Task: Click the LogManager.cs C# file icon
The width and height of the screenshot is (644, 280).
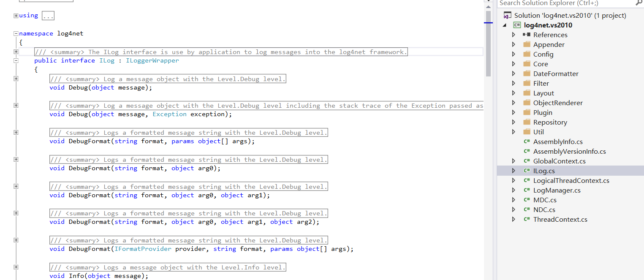Action: tap(527, 190)
